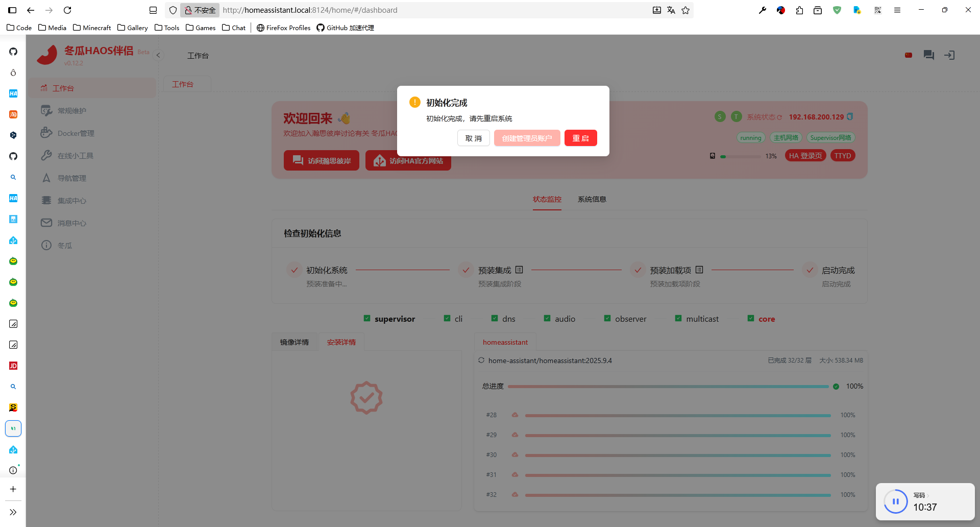Toggle the browser sidebar panel icon
This screenshot has width=980, height=527.
[x=13, y=10]
